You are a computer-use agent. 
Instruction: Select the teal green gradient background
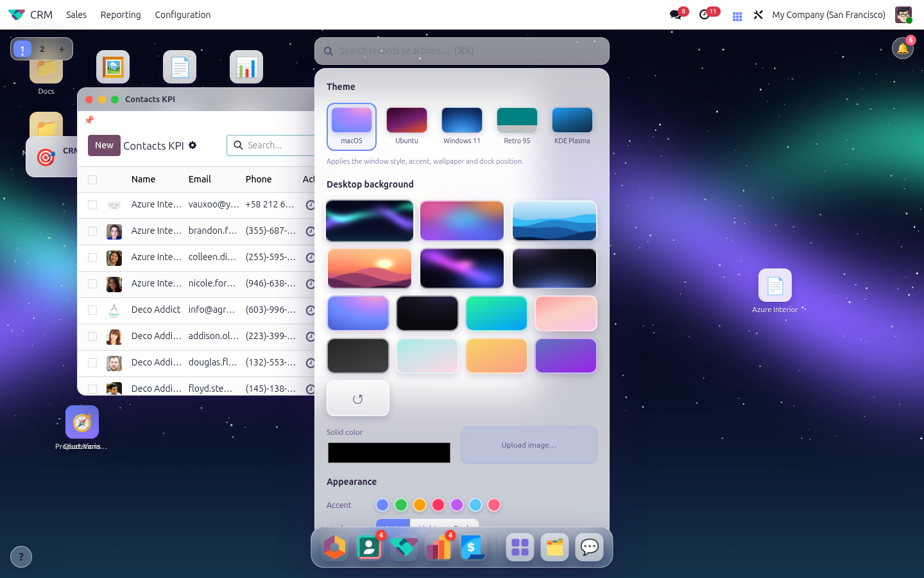click(x=497, y=313)
